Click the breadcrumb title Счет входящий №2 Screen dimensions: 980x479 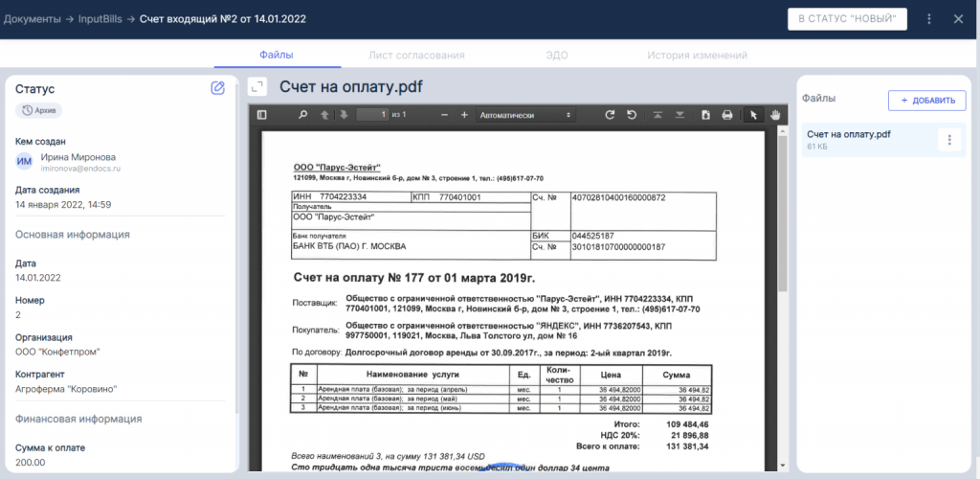pyautogui.click(x=223, y=19)
